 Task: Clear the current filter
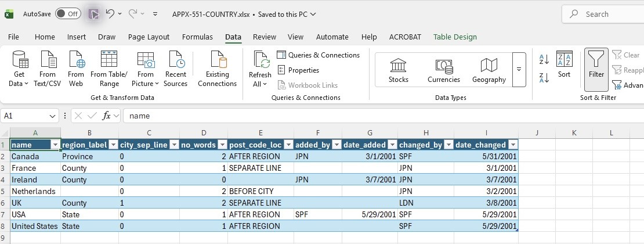coord(625,55)
